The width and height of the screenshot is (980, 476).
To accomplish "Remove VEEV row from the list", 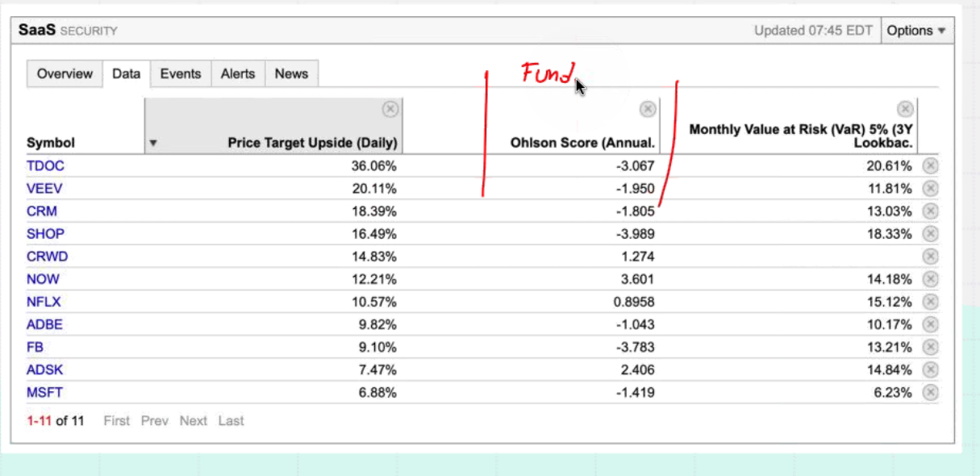I will coord(930,188).
